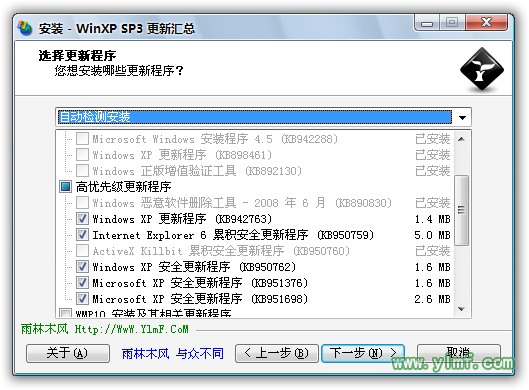Select the 高优先级更新程序 tree item label

pyautogui.click(x=123, y=187)
